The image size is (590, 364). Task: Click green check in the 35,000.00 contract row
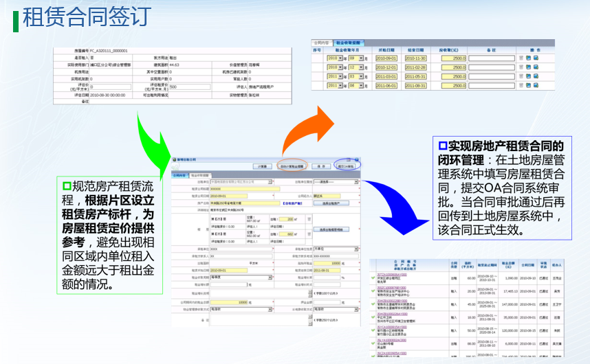[373, 317]
